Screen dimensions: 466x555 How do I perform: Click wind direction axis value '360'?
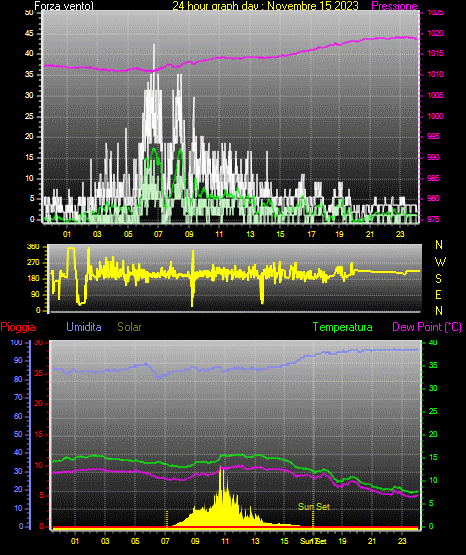[x=33, y=247]
